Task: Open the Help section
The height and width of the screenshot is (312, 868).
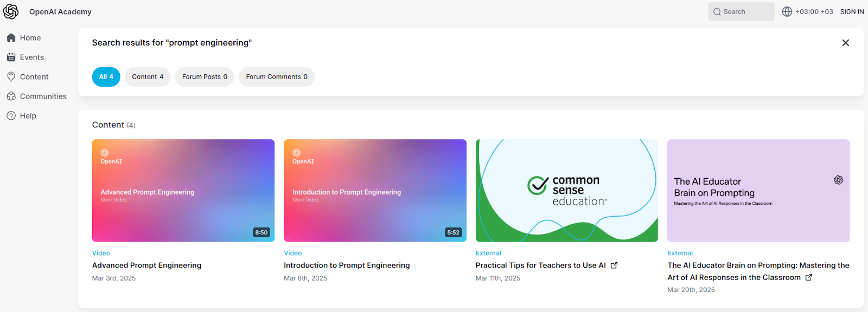Action: click(x=28, y=116)
